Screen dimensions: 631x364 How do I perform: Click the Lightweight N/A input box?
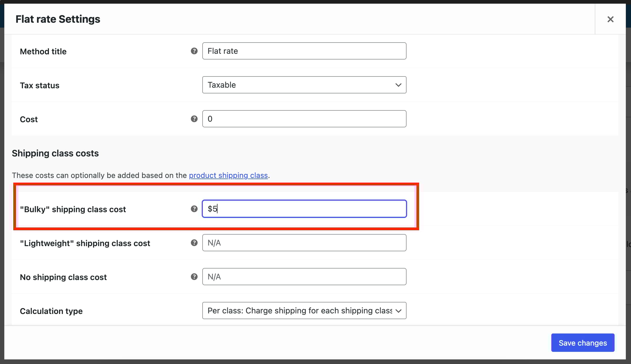click(x=304, y=243)
